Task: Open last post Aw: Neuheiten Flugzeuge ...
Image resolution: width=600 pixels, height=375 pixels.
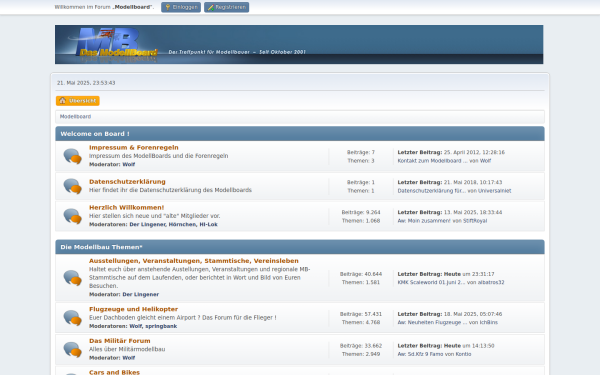Action: pos(432,323)
